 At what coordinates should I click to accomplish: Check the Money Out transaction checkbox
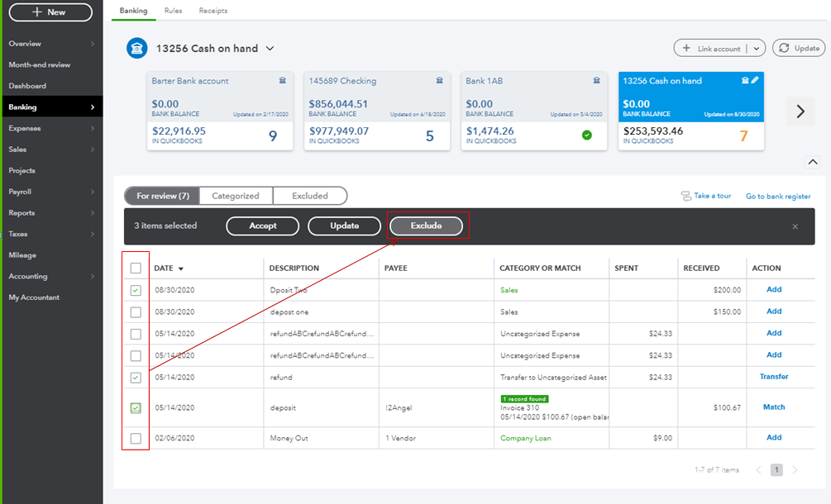tap(136, 438)
